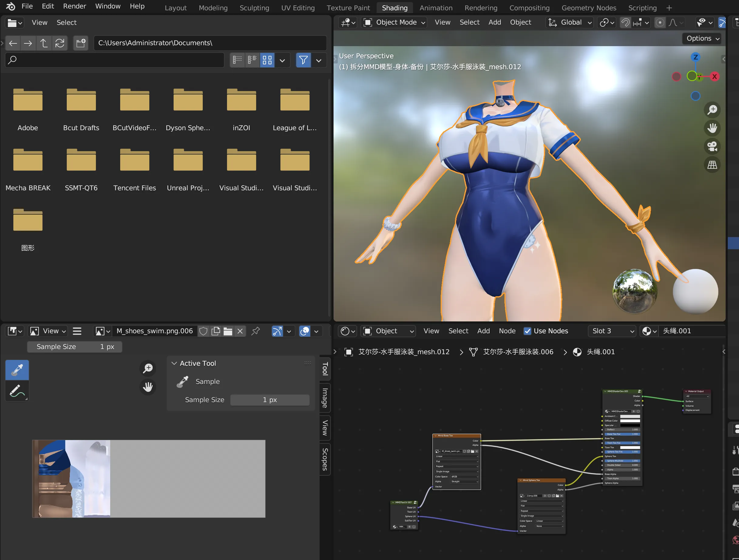Click the 3D viewport editor type icon
This screenshot has width=739, height=560.
coord(347,22)
